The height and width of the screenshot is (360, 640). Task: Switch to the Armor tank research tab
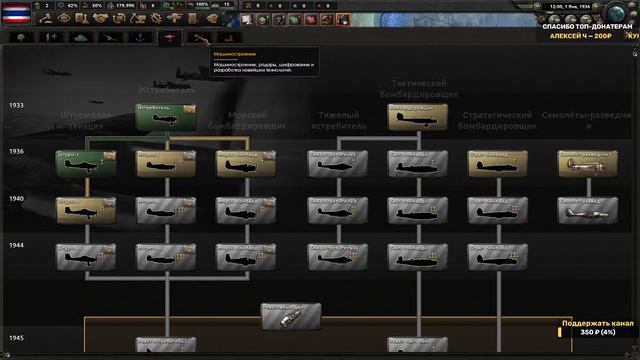[80, 38]
